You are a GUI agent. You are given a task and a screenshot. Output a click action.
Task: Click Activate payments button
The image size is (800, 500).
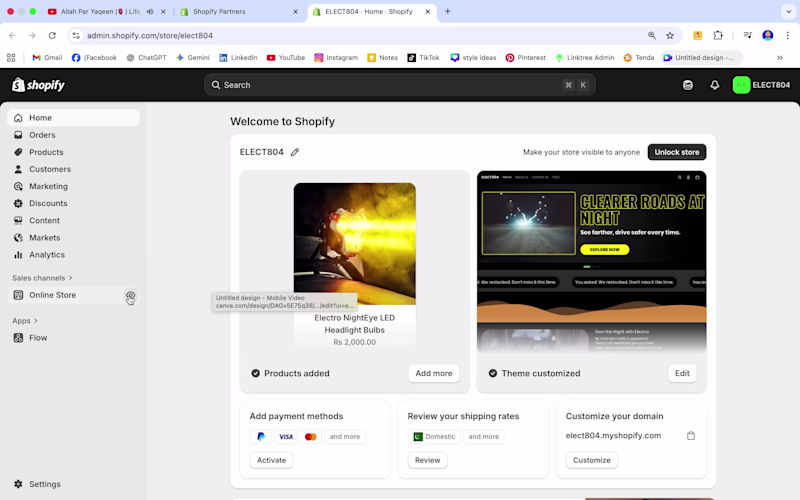click(271, 460)
